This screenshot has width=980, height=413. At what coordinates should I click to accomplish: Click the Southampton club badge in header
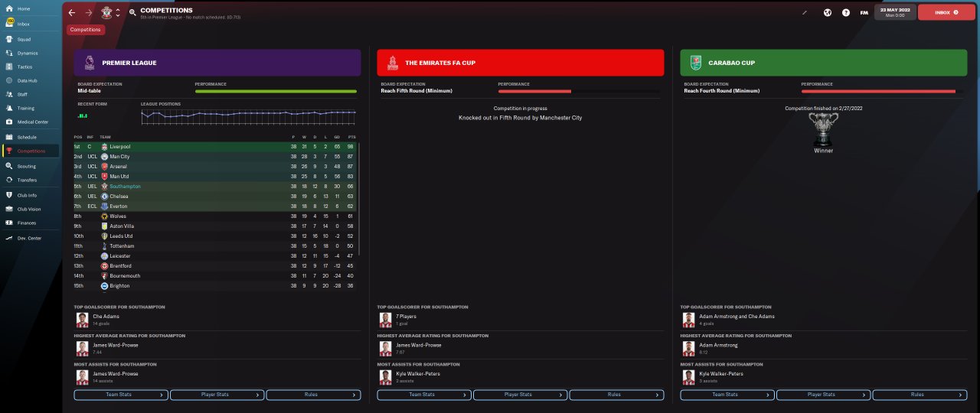[106, 12]
